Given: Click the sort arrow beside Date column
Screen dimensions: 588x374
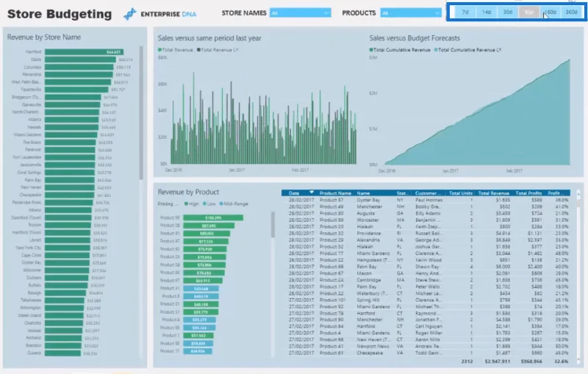Looking at the screenshot, I should [311, 193].
